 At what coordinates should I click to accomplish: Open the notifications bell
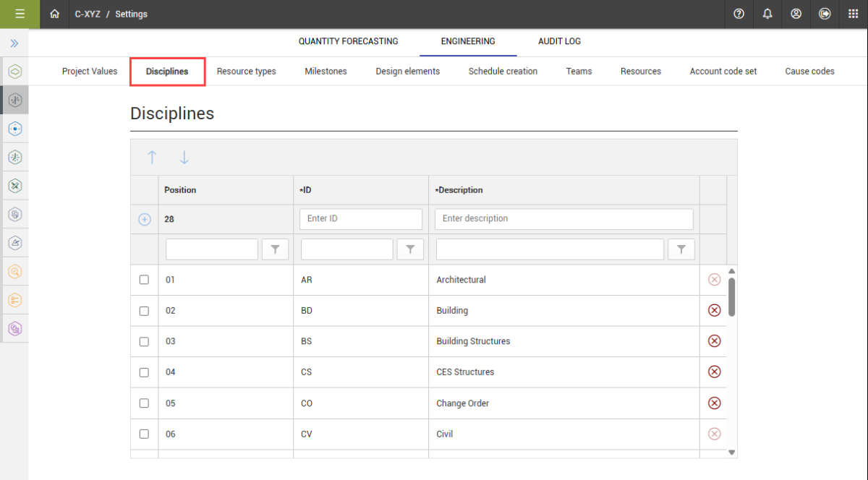click(x=767, y=14)
